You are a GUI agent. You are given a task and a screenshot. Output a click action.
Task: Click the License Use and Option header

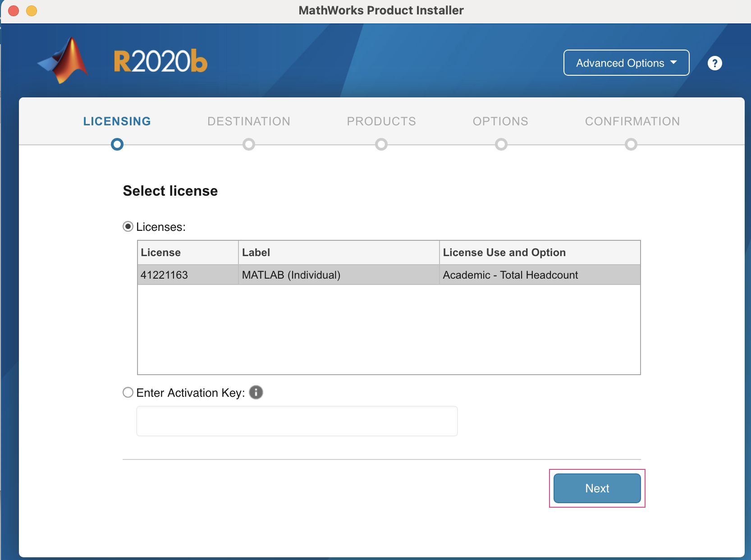pos(504,252)
